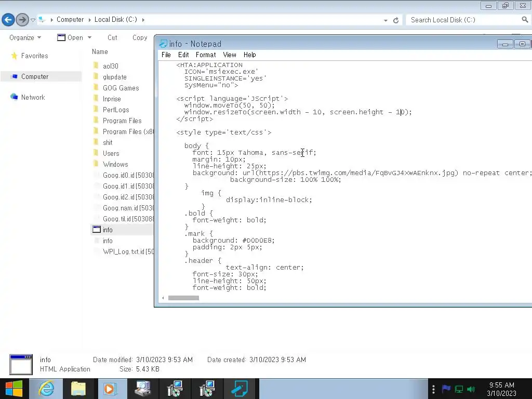This screenshot has width=532, height=399.
Task: Select Network in the navigation pane
Action: (33, 97)
